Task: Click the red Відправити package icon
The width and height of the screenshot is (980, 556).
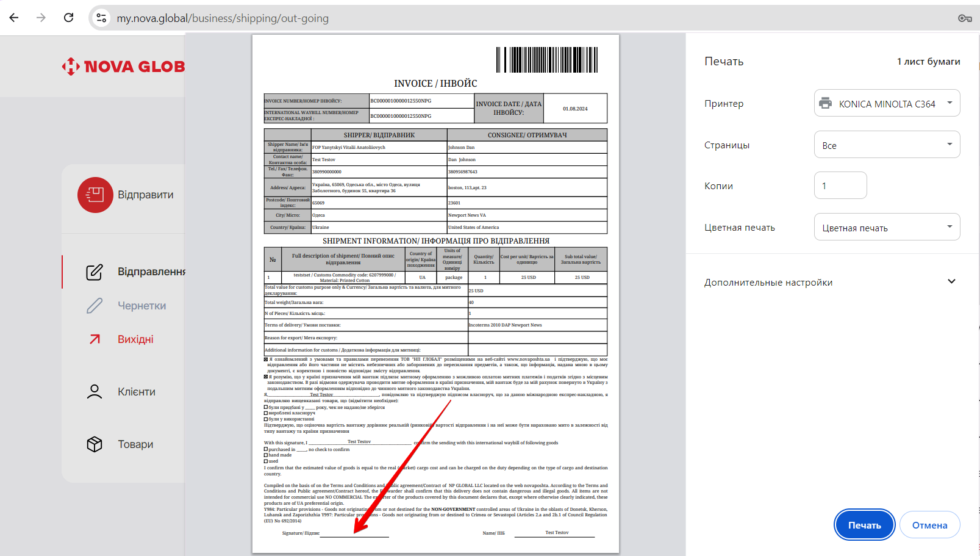Action: click(x=95, y=195)
